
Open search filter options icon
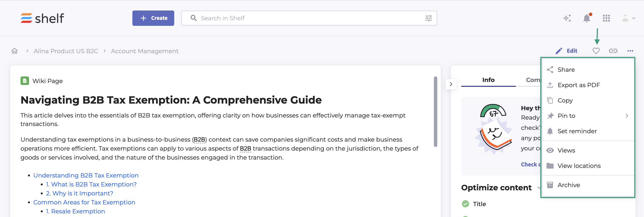pos(429,18)
